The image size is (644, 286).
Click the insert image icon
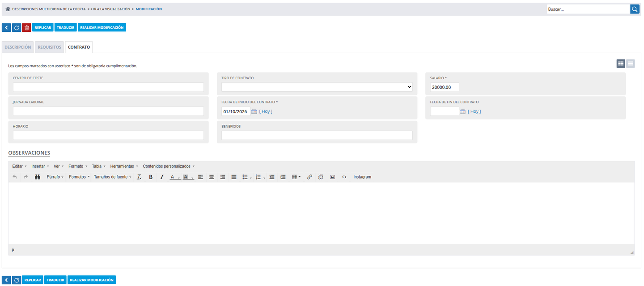(332, 177)
